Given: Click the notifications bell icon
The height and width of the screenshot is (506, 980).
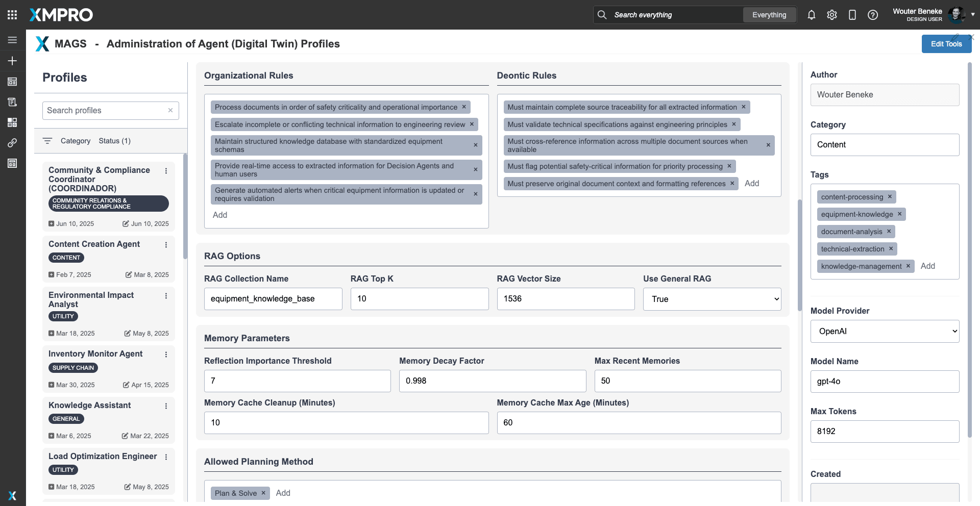Looking at the screenshot, I should click(811, 15).
